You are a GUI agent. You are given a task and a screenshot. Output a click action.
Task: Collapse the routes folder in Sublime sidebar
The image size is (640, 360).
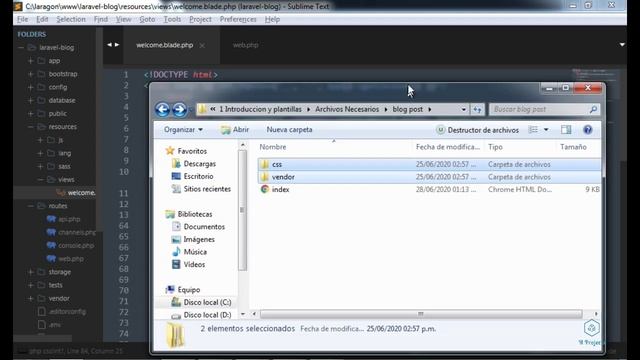coord(31,206)
